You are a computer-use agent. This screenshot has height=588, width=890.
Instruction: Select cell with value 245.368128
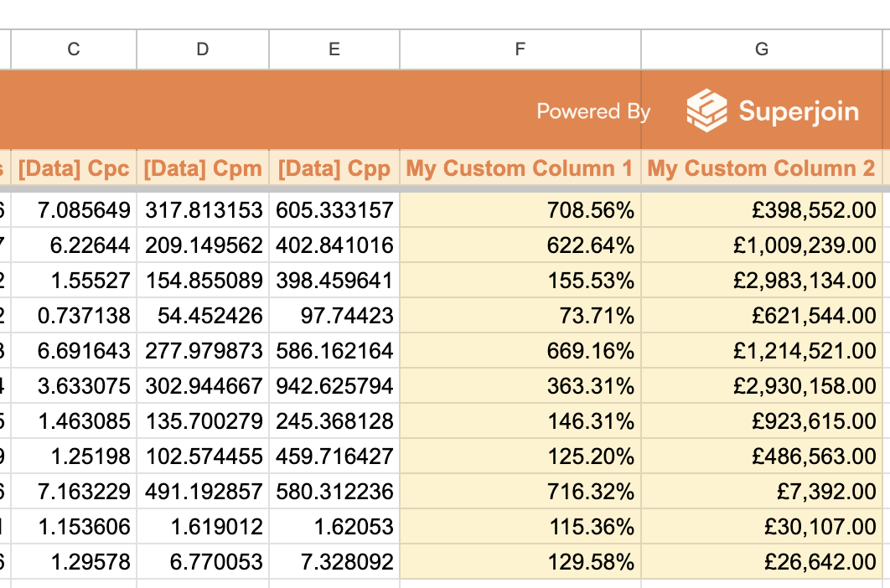[x=334, y=421]
